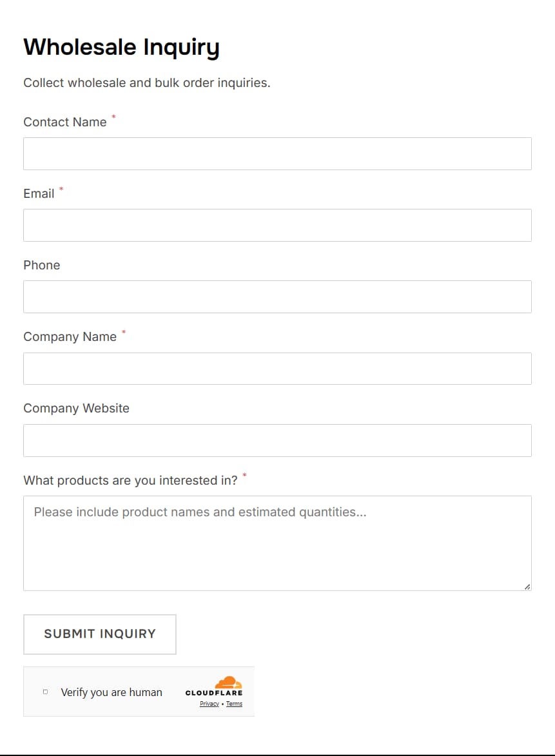This screenshot has height=756, width=555.
Task: Click the Wholesale Inquiry heading
Action: [x=121, y=46]
